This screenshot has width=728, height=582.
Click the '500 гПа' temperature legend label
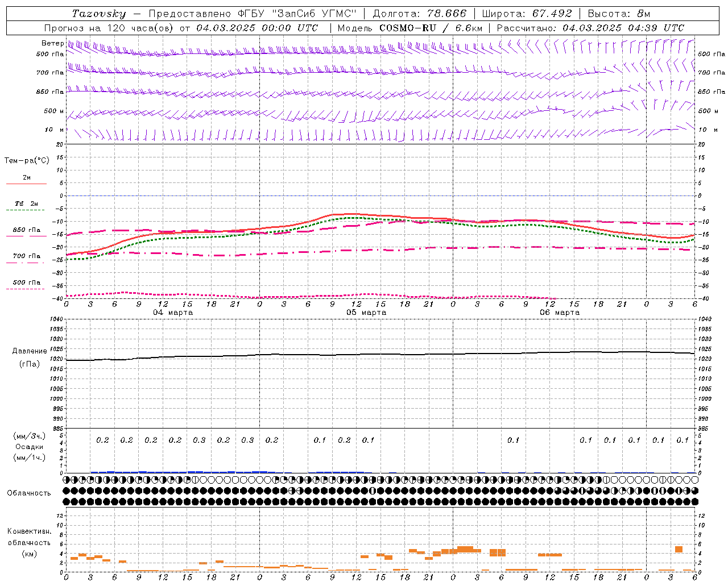pos(27,282)
